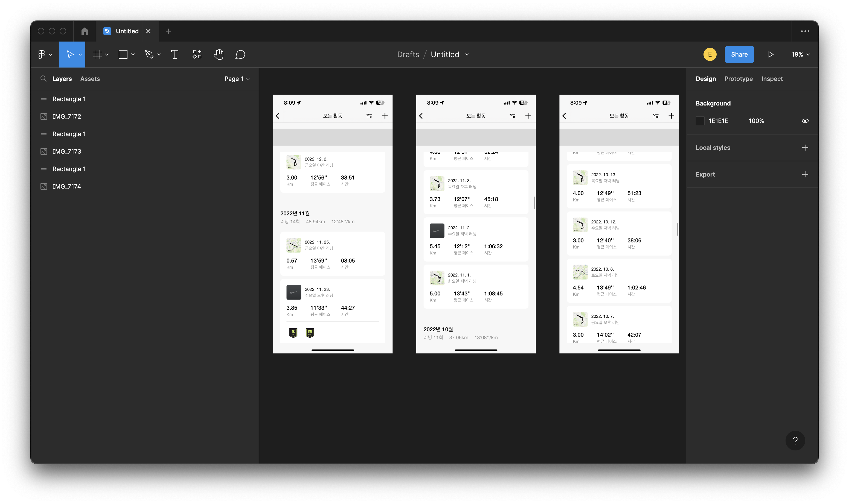The height and width of the screenshot is (504, 849).
Task: Go to the Home screen icon
Action: coord(85,31)
